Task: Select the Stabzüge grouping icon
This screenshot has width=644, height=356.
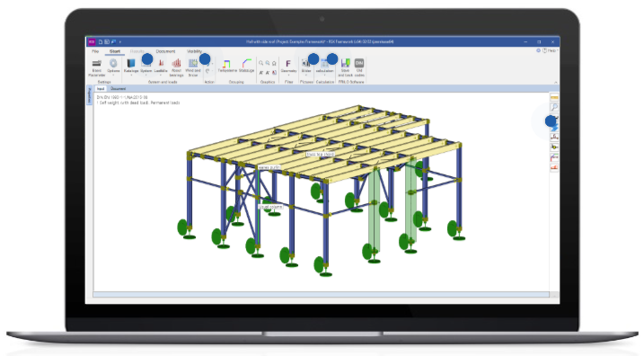Action: 246,63
